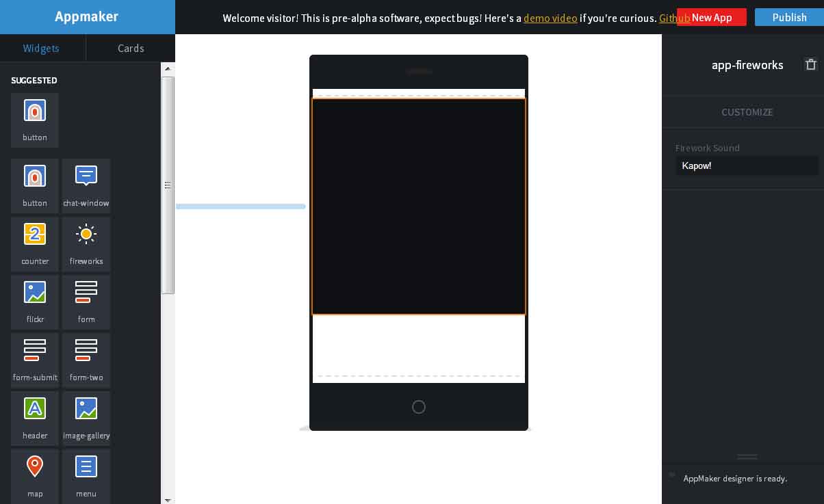Open the Widgets tab
The width and height of the screenshot is (824, 504).
click(x=41, y=48)
